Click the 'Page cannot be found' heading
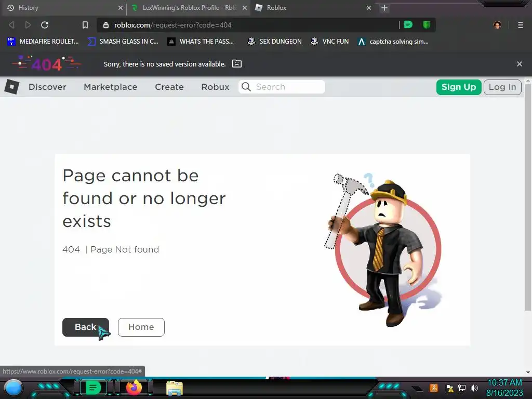This screenshot has width=532, height=399. coord(144,198)
